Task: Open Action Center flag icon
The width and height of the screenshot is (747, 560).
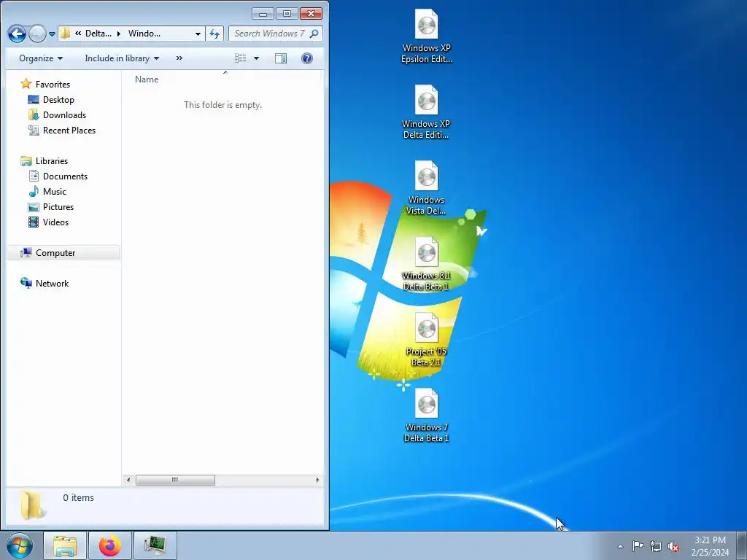Action: point(638,546)
